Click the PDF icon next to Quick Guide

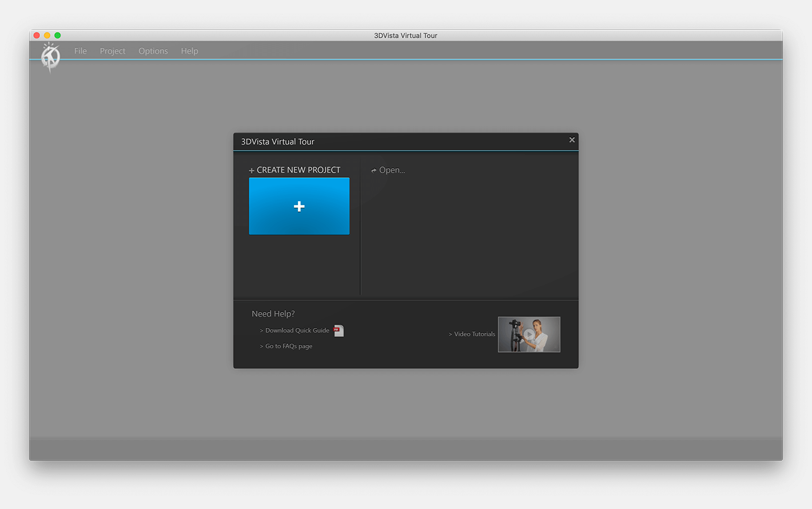pos(339,331)
